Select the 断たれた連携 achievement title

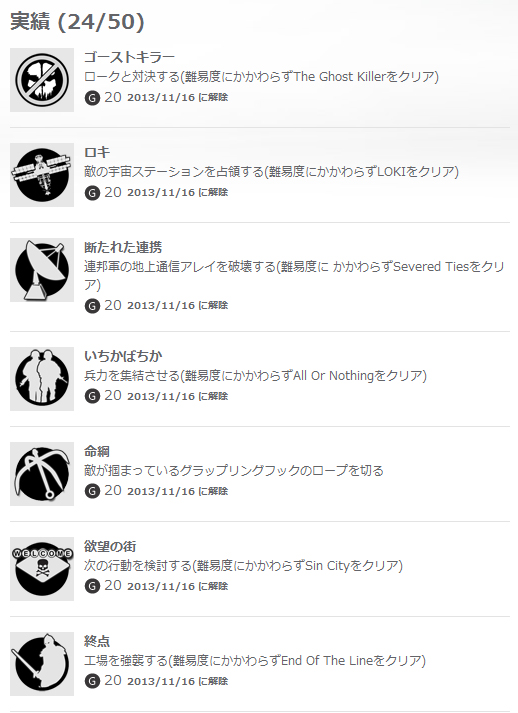[123, 247]
